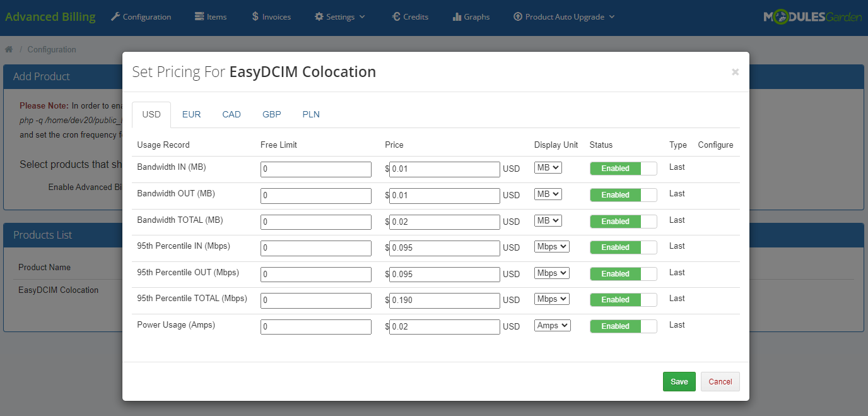This screenshot has width=868, height=416.
Task: Open 95th Percentile OUT Mbps dropdown
Action: (552, 273)
